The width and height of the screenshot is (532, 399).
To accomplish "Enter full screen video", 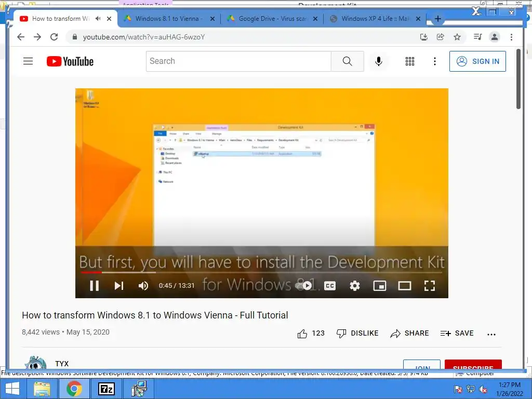I will coord(430,286).
